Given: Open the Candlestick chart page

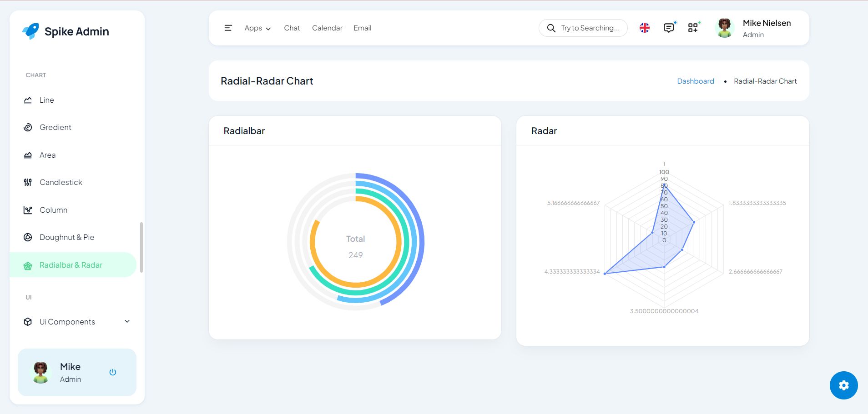Looking at the screenshot, I should click(x=61, y=182).
